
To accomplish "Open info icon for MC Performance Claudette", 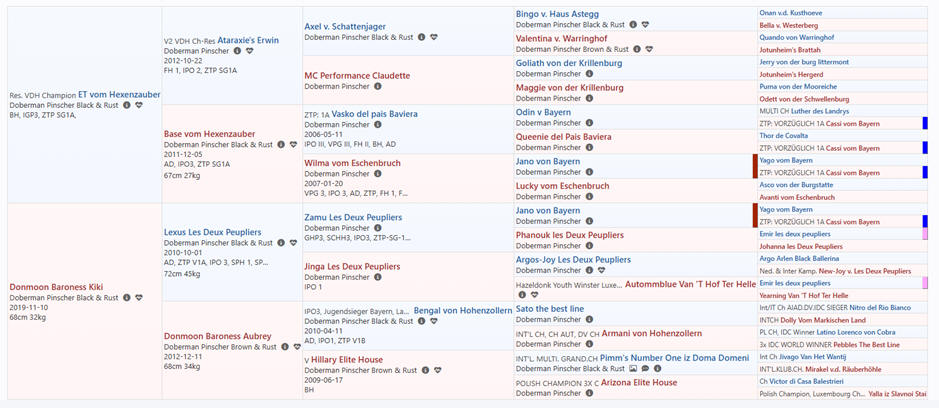I will coord(377,86).
